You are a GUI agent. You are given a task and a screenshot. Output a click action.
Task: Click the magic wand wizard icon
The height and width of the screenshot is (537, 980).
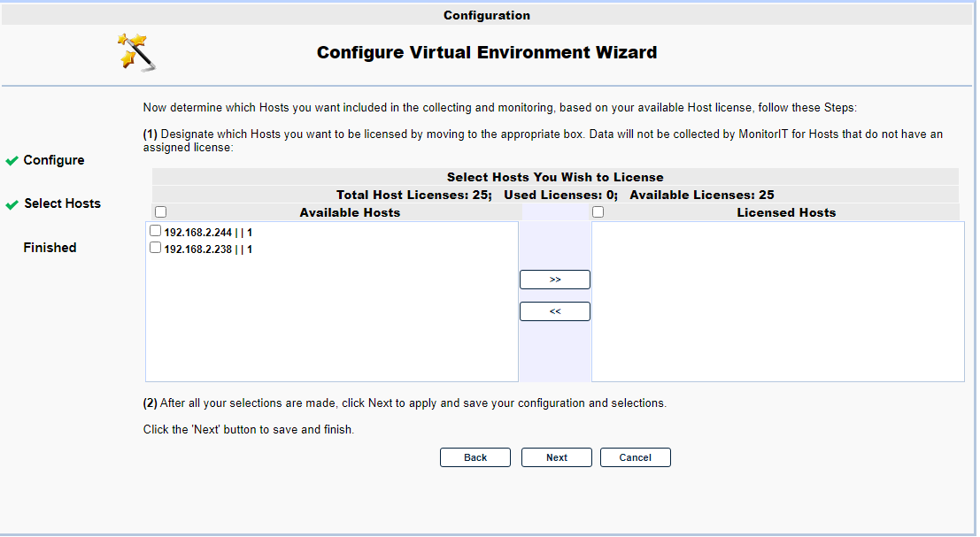[x=137, y=52]
